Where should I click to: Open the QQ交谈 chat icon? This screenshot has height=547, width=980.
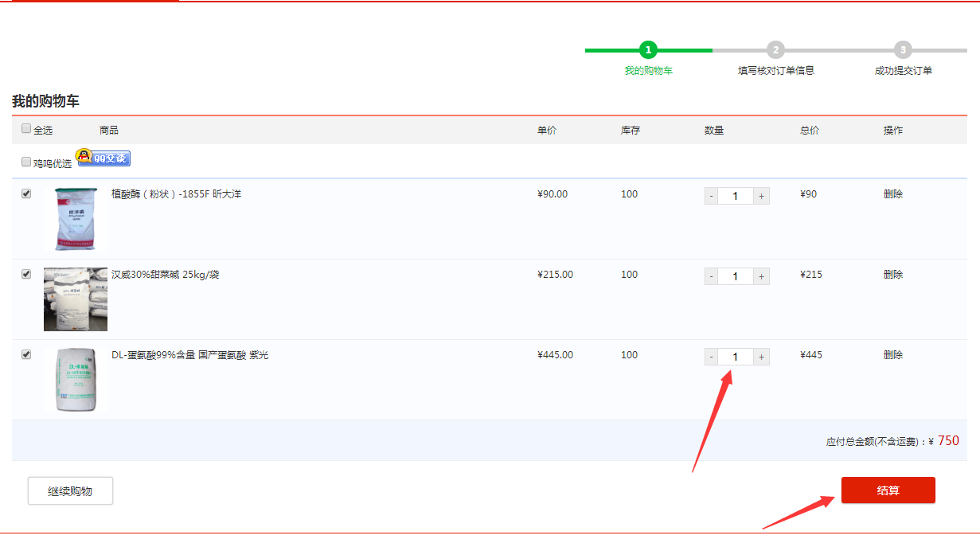click(103, 158)
